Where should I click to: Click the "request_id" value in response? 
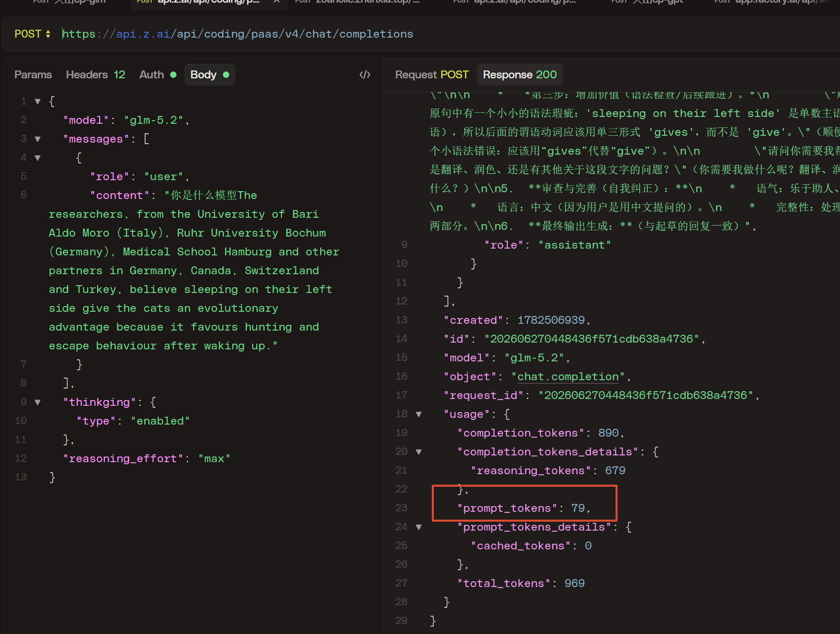[646, 395]
